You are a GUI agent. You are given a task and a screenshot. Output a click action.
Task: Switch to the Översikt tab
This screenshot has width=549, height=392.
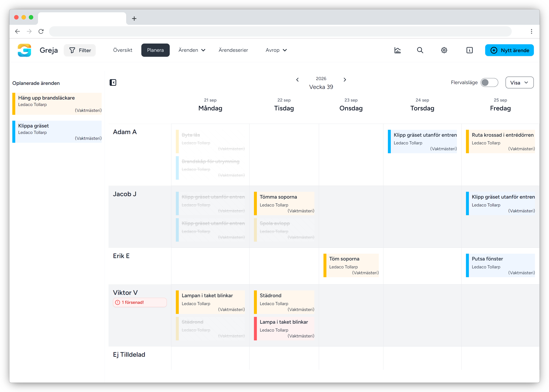pyautogui.click(x=122, y=50)
